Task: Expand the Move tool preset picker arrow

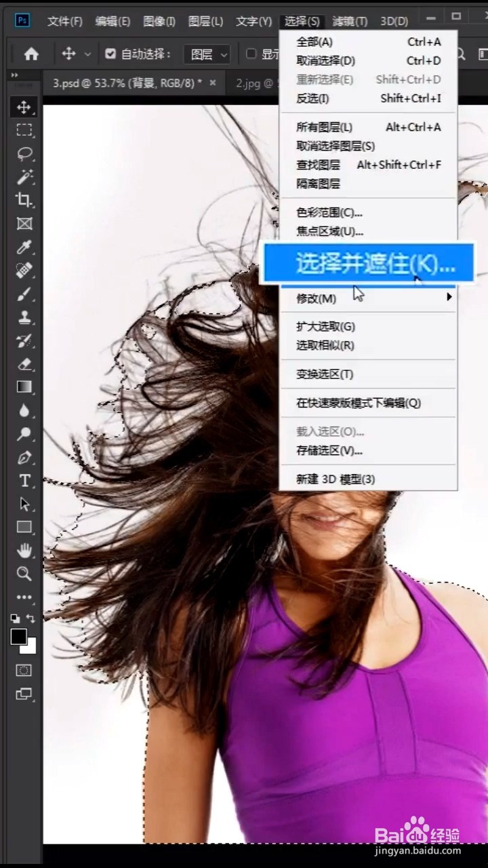Action: (x=87, y=54)
